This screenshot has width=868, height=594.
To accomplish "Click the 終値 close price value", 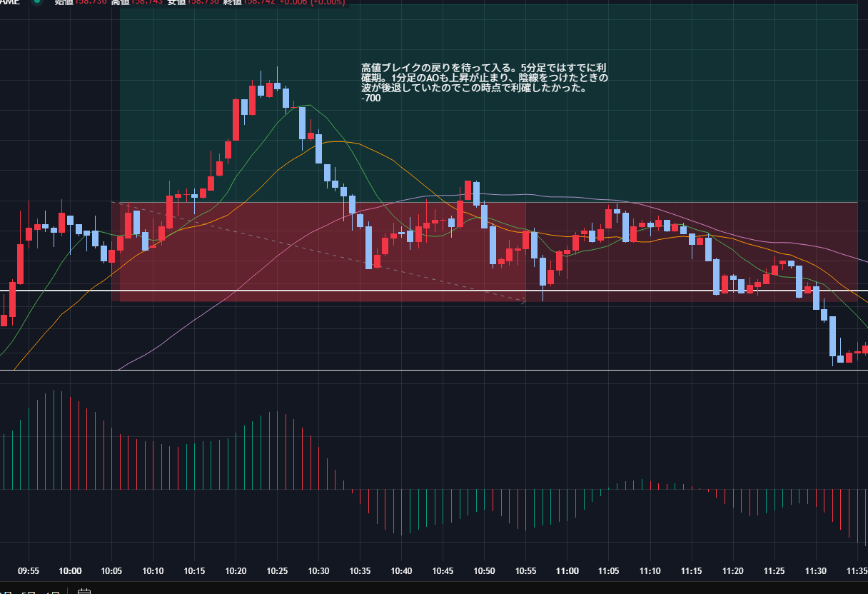I will pos(257,2).
